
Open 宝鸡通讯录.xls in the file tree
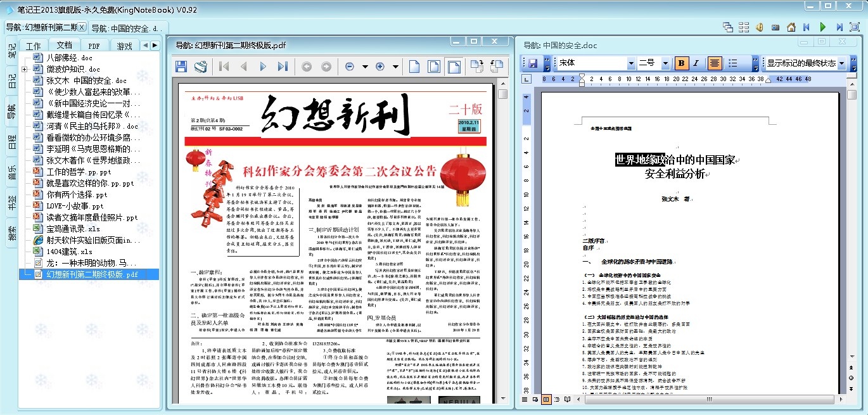73,229
